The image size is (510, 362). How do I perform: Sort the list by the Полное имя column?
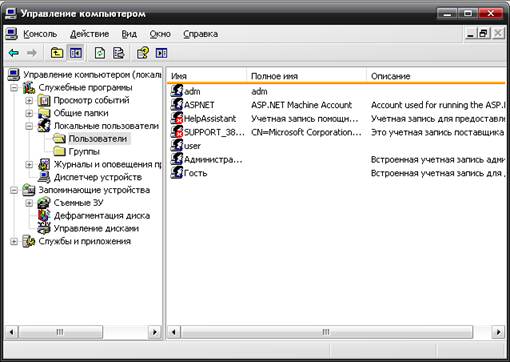pyautogui.click(x=306, y=76)
